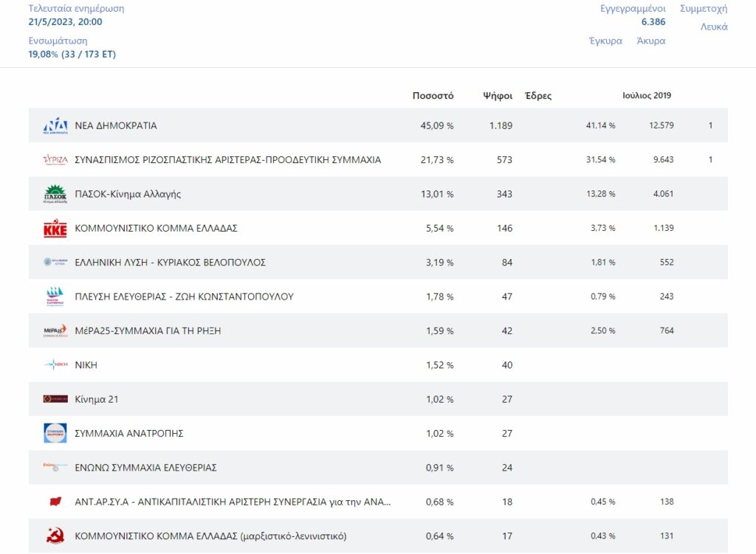756x554 pixels.
Task: Click the 5,54 % percentage for KKE
Action: click(x=440, y=229)
